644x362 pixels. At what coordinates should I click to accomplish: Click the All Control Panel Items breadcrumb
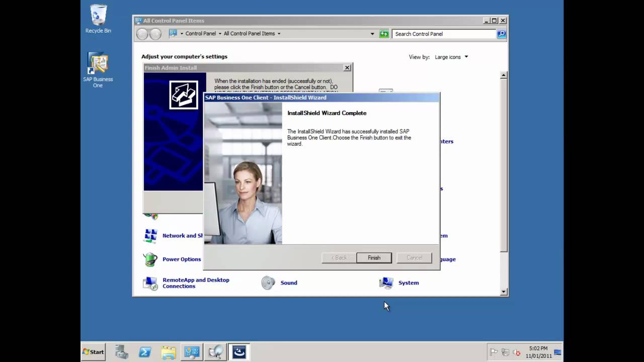pos(249,34)
